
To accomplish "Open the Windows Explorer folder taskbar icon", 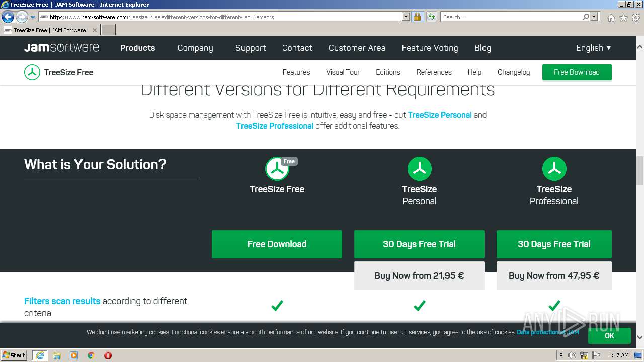I will click(x=57, y=355).
